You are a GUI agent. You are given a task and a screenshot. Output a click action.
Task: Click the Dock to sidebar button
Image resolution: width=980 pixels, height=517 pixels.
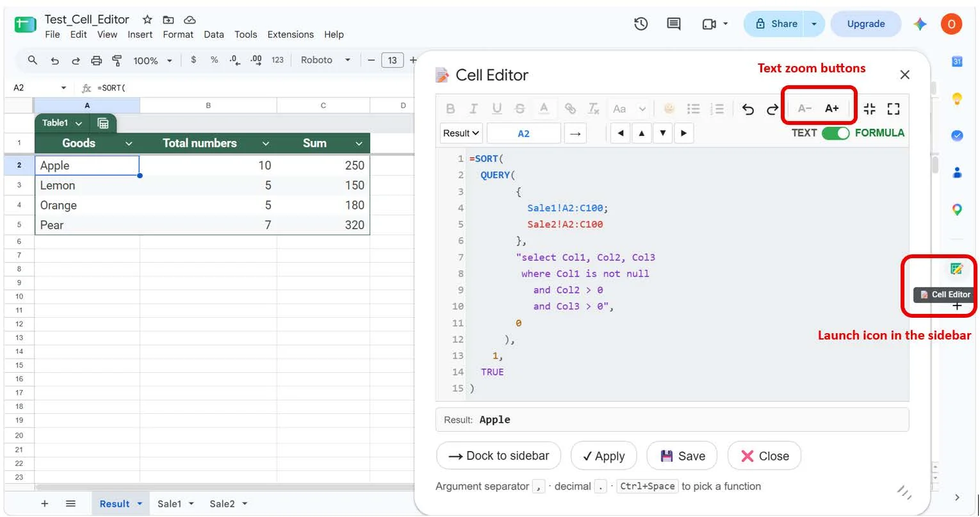click(499, 455)
